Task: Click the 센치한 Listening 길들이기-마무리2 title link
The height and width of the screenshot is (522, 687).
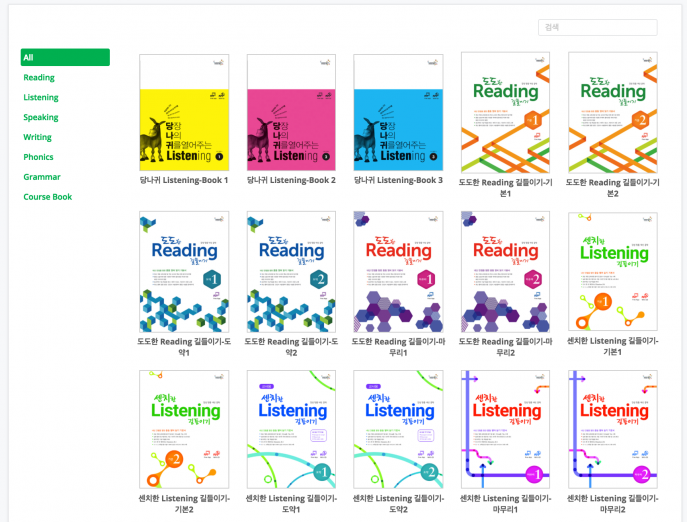Action: pyautogui.click(x=612, y=503)
